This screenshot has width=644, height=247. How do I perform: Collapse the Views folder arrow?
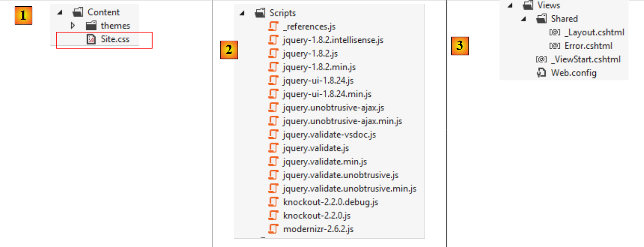pyautogui.click(x=510, y=5)
